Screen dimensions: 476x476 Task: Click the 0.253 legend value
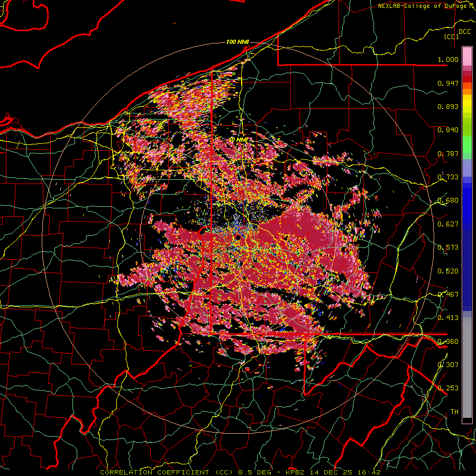tap(448, 388)
